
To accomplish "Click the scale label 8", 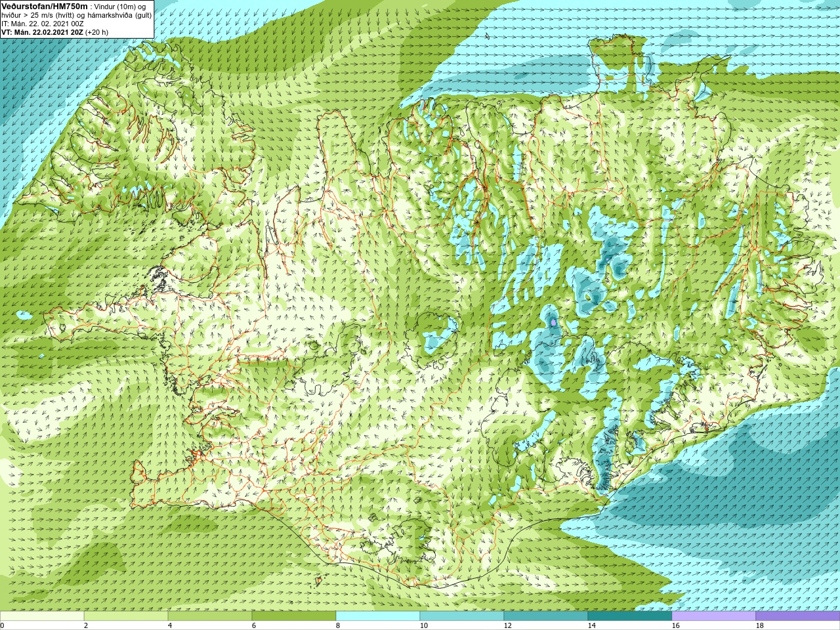I will point(338,625).
